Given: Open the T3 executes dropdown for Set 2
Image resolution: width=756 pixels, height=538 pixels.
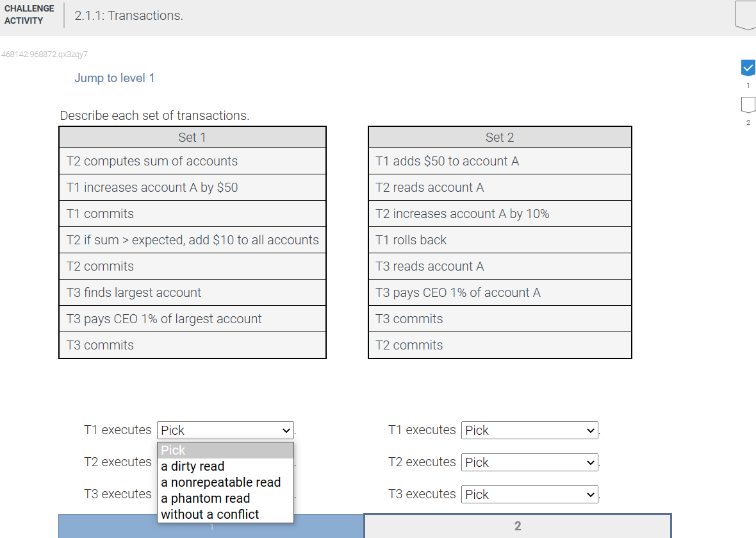Looking at the screenshot, I should (x=529, y=494).
